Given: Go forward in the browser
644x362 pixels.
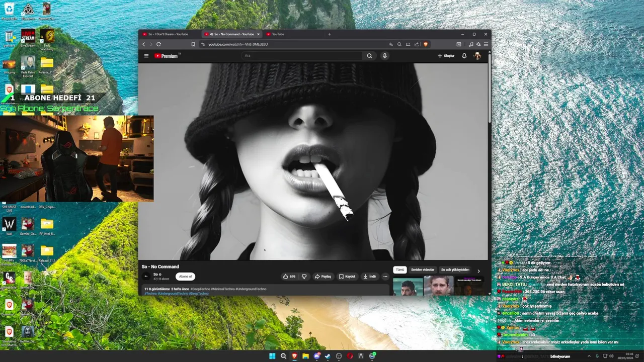Looking at the screenshot, I should click(x=150, y=44).
